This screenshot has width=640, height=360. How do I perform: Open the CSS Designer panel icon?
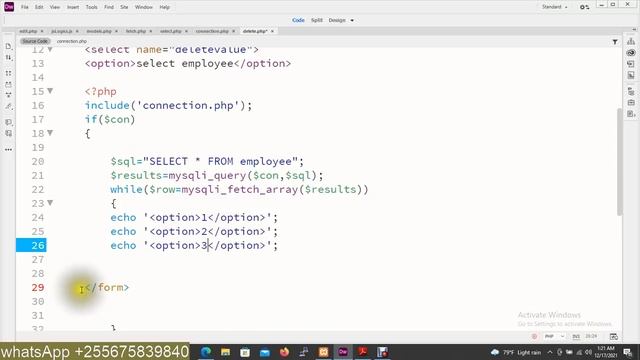point(631,75)
